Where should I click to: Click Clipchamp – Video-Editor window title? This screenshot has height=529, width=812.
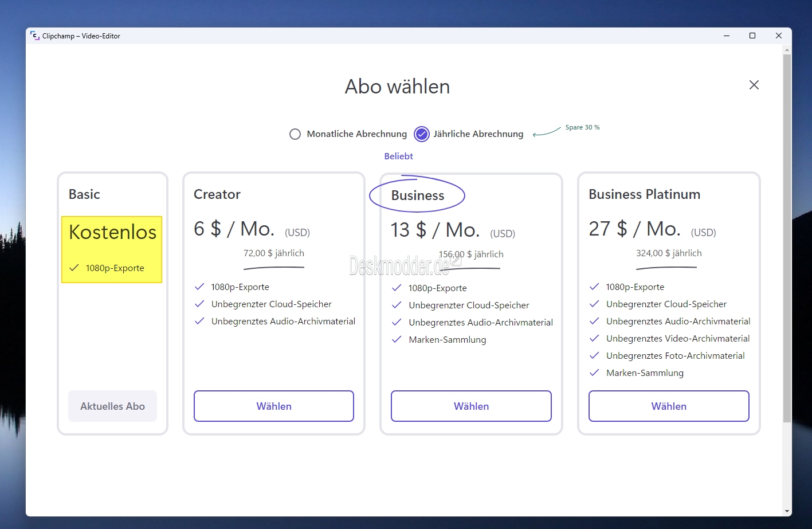[81, 36]
